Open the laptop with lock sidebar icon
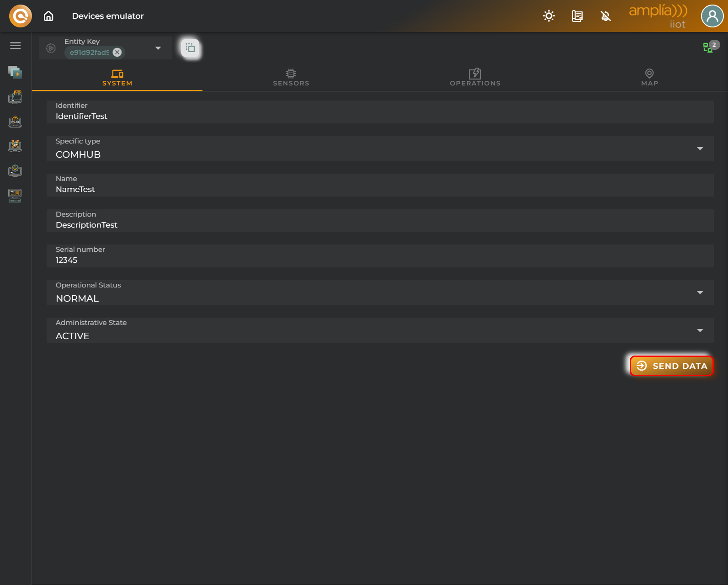Viewport: 728px width, 585px height. tap(15, 122)
